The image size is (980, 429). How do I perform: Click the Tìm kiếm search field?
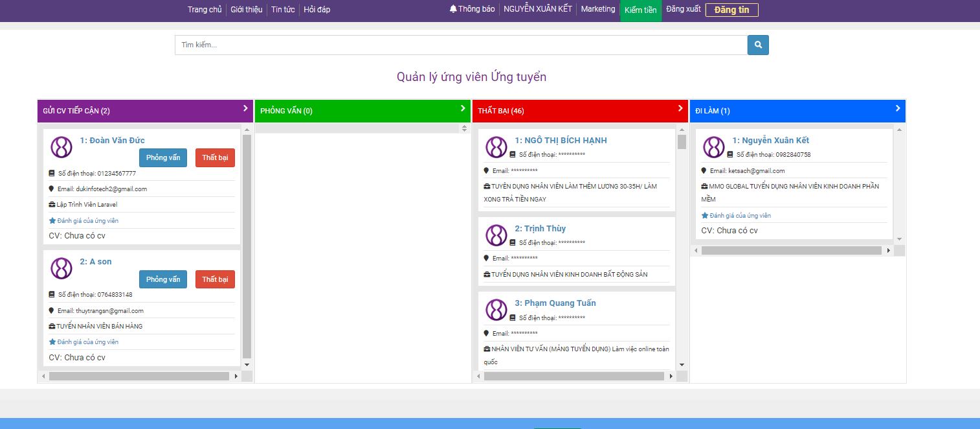pos(461,45)
